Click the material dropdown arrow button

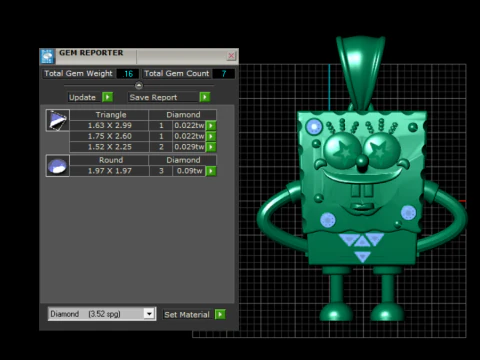pos(149,314)
